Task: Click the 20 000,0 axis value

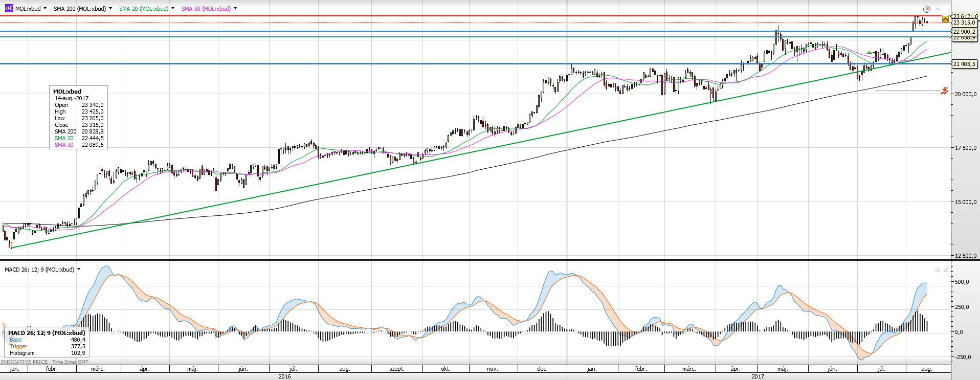Action: tap(966, 94)
